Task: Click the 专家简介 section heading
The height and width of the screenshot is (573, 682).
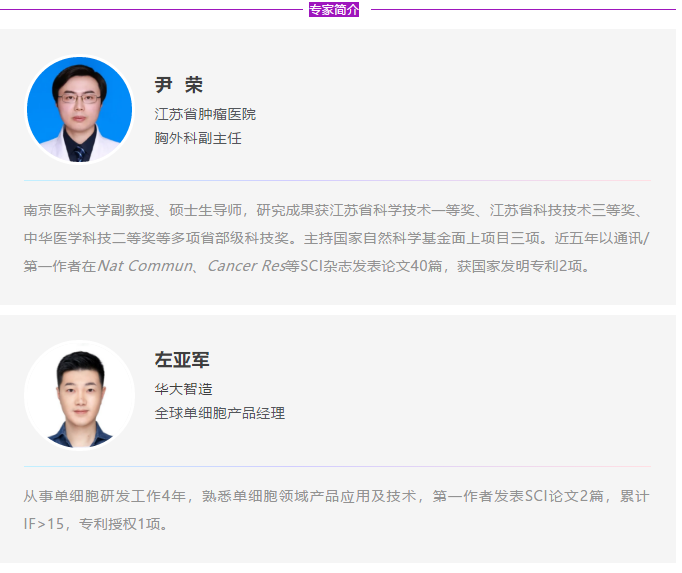Action: [x=334, y=10]
